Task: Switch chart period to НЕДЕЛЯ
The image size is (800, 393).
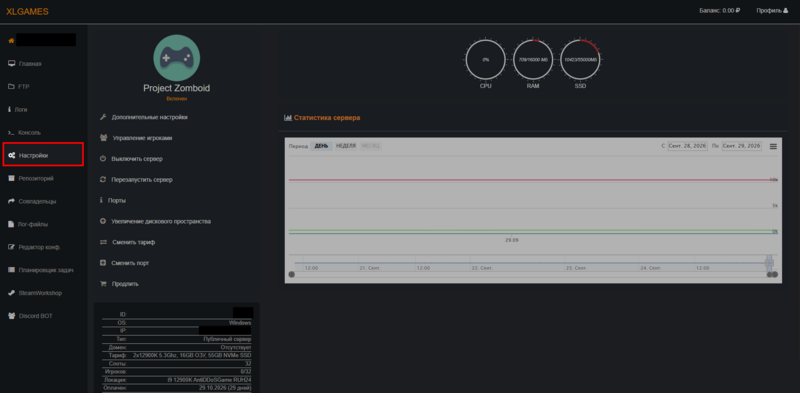Action: tap(346, 146)
